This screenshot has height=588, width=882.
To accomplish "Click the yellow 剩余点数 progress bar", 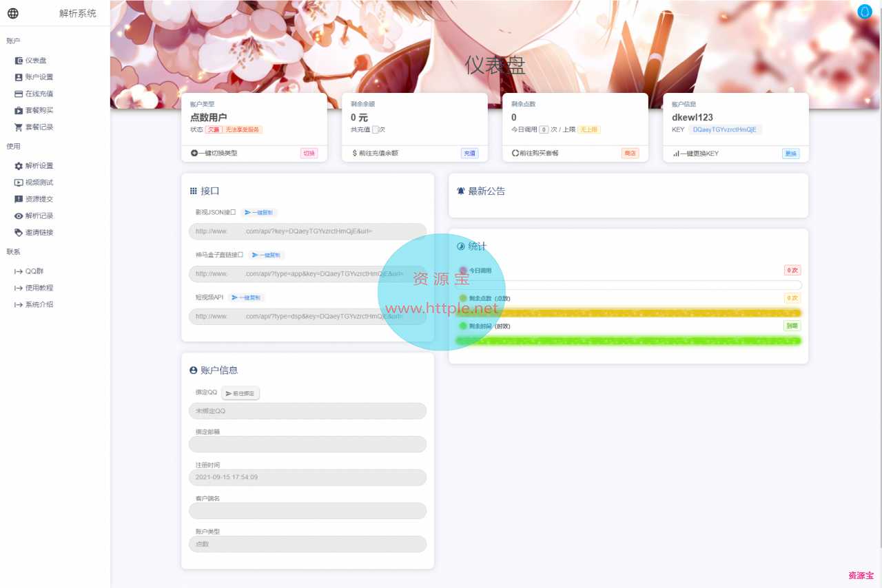I will (x=628, y=313).
